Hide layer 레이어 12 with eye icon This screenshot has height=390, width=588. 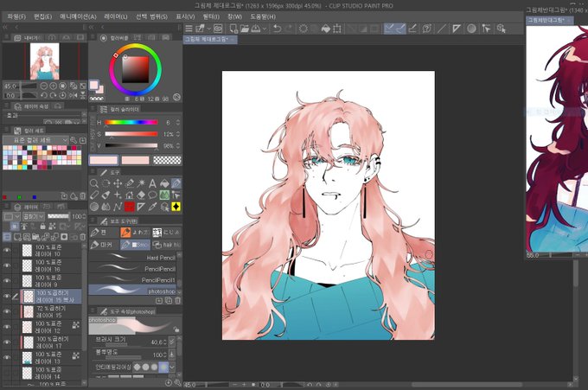coord(7,327)
